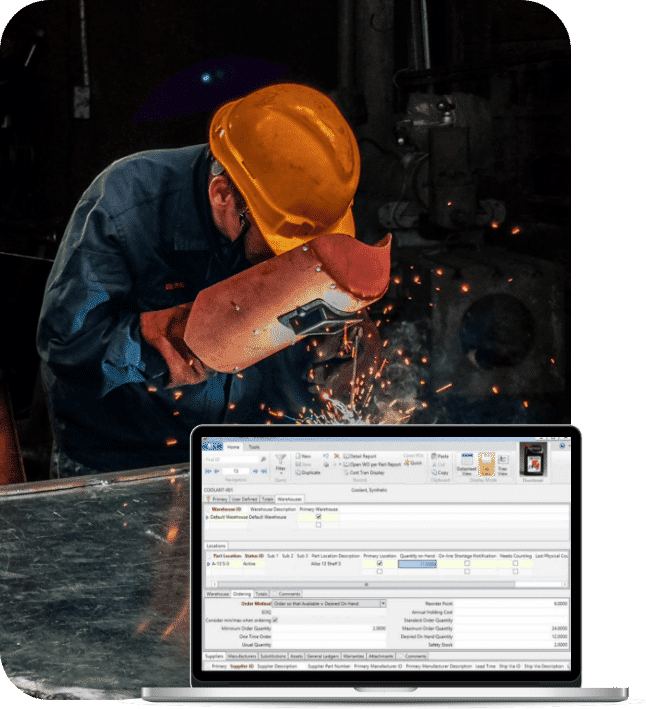Viewport: 646px width, 709px height.
Task: Open the Order Method dropdown
Action: pyautogui.click(x=382, y=603)
